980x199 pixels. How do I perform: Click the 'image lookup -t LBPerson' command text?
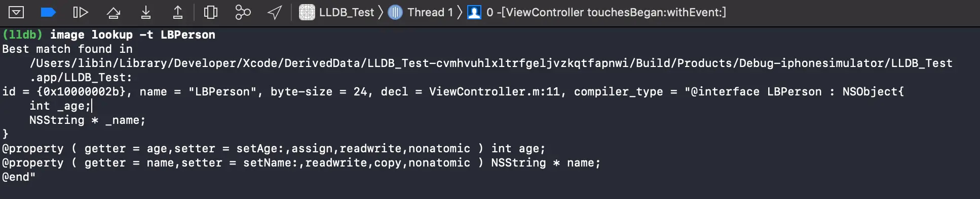click(133, 35)
